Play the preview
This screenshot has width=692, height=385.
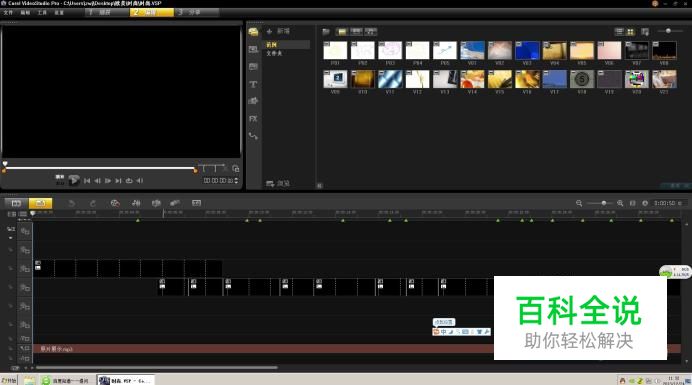(x=74, y=180)
